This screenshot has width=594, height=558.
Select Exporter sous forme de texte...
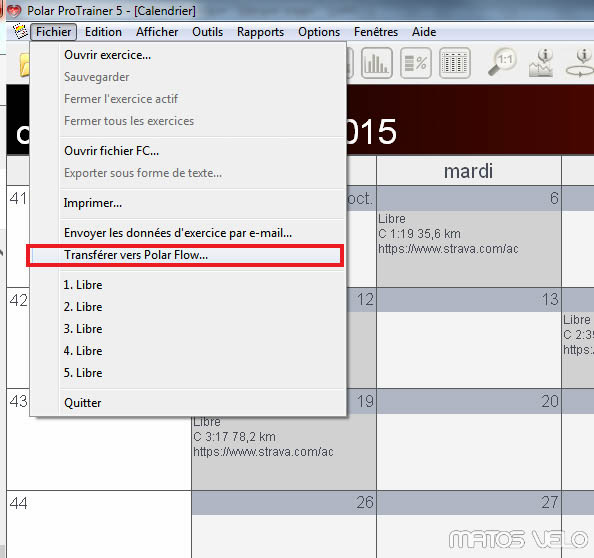tap(188, 173)
